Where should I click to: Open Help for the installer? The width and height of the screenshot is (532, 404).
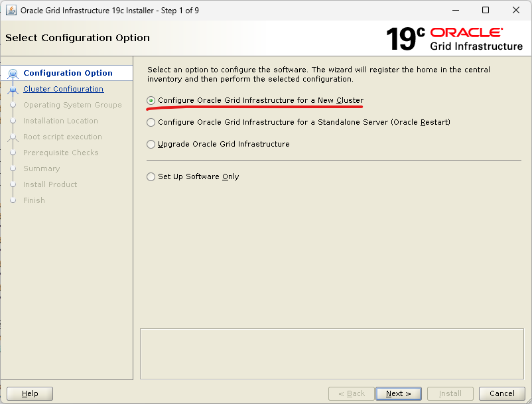pyautogui.click(x=30, y=393)
